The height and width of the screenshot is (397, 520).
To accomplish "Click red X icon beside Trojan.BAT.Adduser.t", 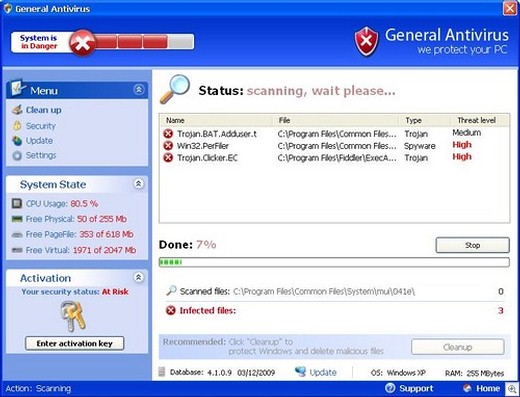I will 168,134.
